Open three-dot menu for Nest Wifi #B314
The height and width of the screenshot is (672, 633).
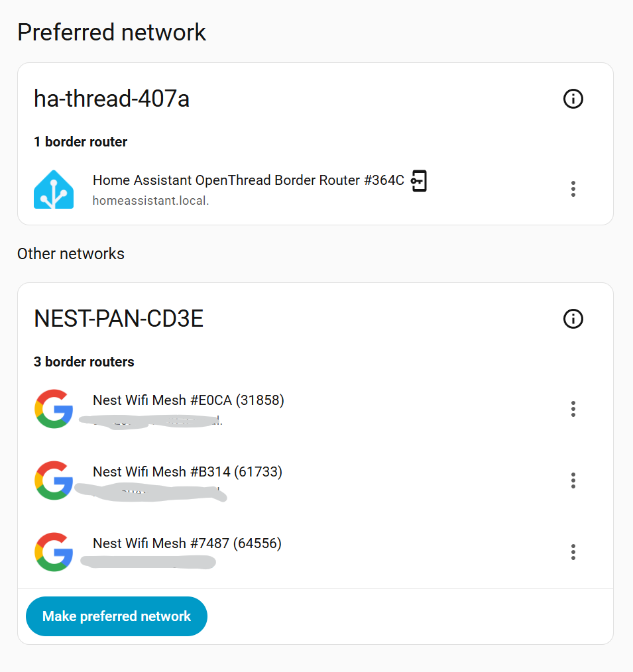point(573,480)
